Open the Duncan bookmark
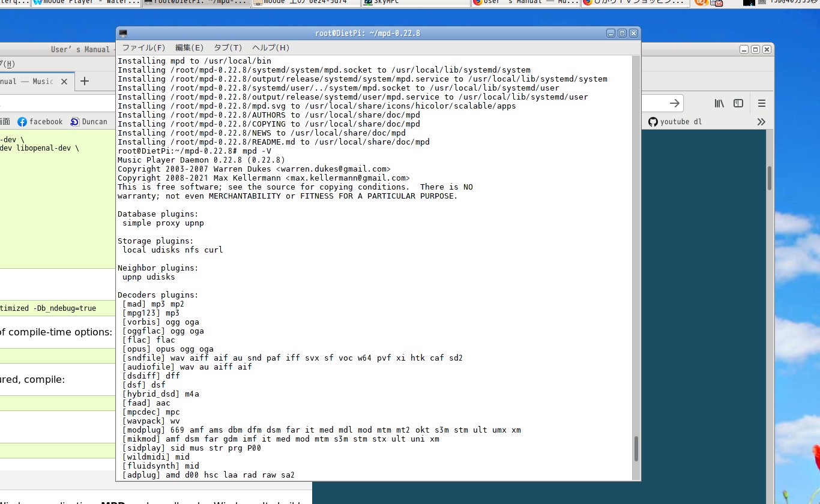Image resolution: width=820 pixels, height=504 pixels. 89,122
